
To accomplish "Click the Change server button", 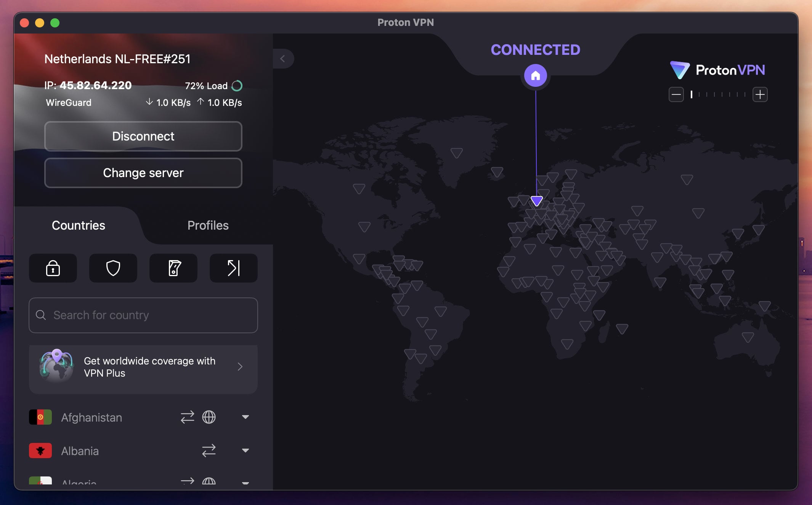I will (x=143, y=173).
